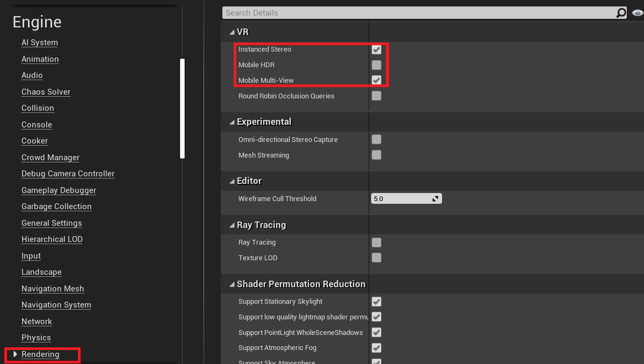Click the Omni-directional Stereo Capture label
This screenshot has height=364, width=644.
(288, 139)
